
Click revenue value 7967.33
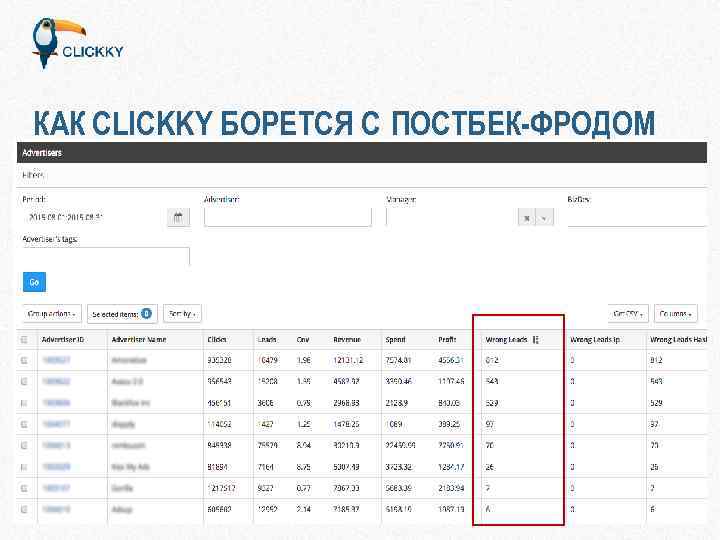346,488
